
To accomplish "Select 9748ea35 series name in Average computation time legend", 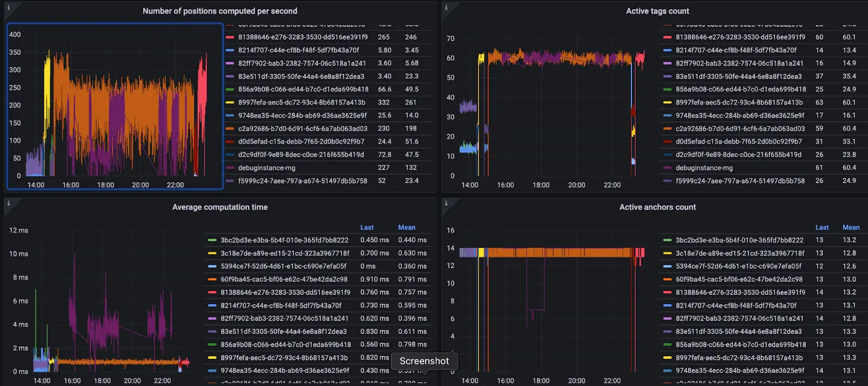I will (x=285, y=371).
